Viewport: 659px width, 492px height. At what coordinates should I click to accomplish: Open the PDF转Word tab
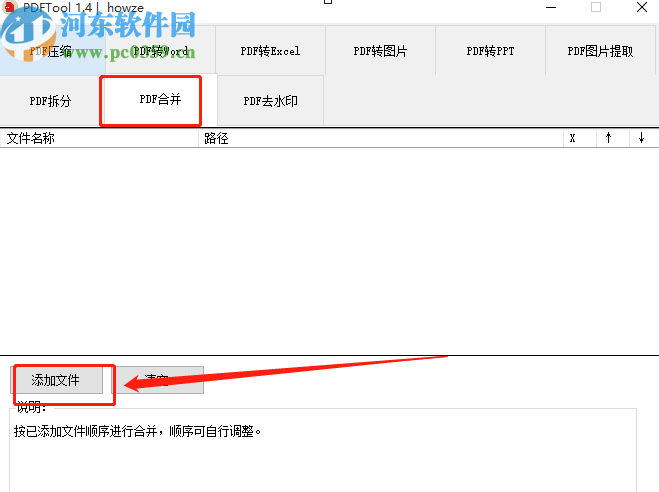coord(161,51)
